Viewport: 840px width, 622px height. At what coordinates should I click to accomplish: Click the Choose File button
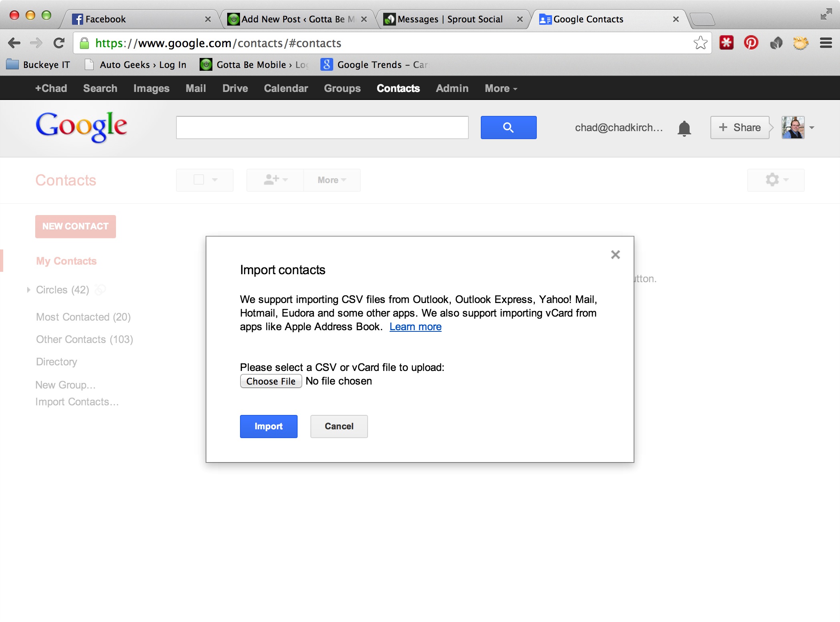pos(271,382)
